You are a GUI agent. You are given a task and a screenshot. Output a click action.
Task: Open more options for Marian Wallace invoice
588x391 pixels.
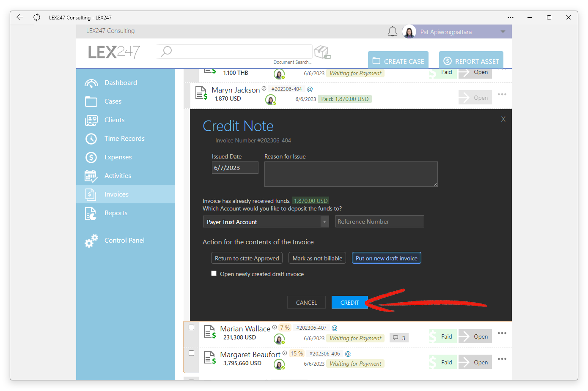(x=502, y=333)
